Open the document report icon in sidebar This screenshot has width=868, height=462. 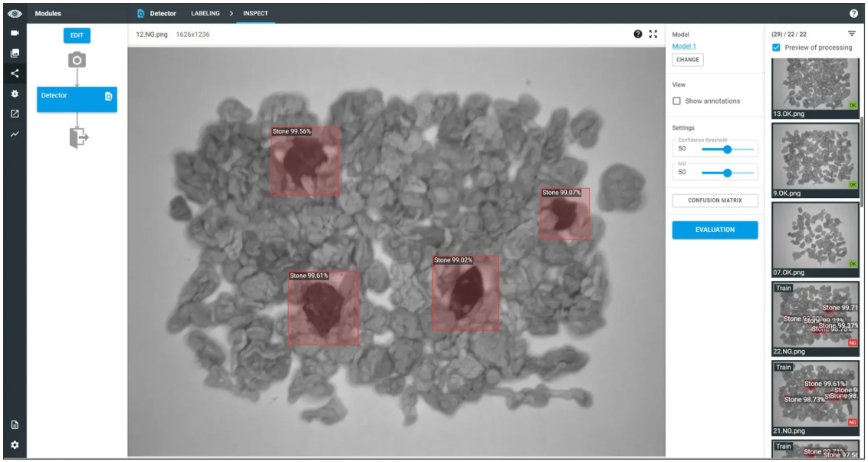point(12,425)
